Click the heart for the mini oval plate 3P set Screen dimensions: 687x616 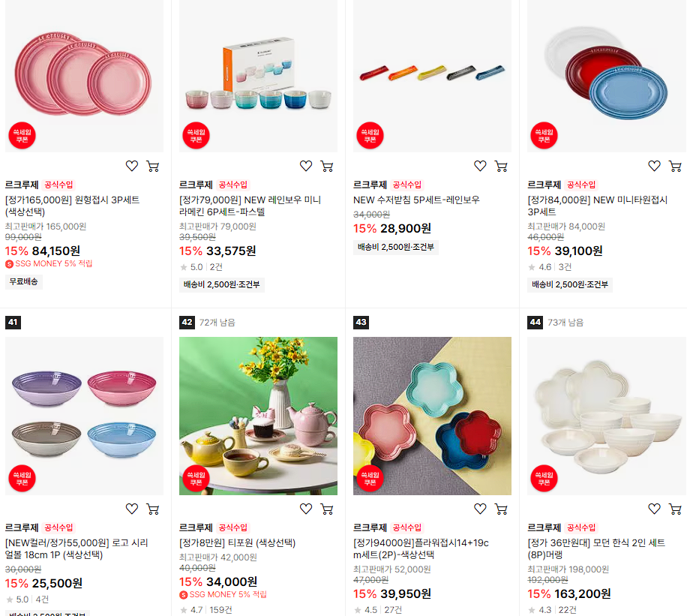coord(654,166)
